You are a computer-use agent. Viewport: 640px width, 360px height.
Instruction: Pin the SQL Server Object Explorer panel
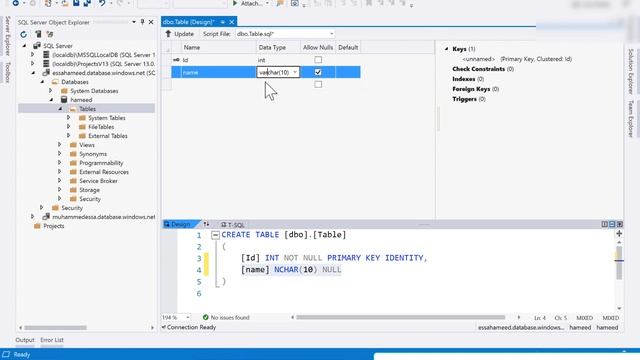click(x=142, y=22)
